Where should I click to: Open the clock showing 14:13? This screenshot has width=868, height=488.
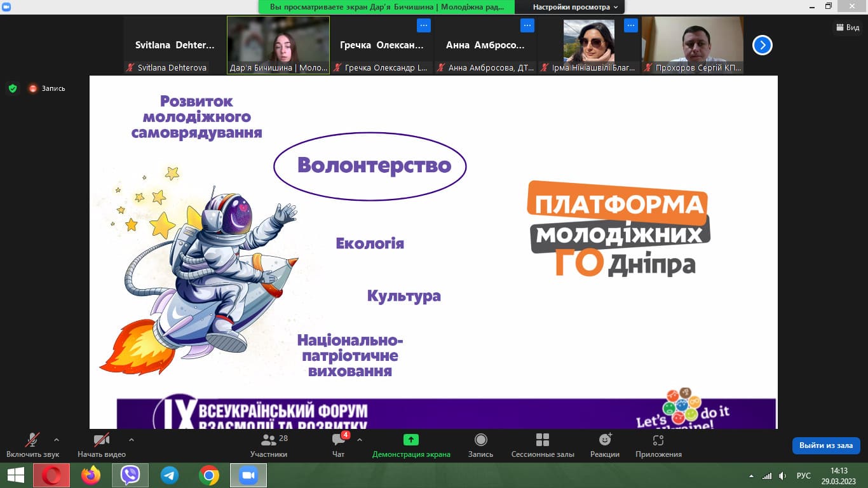point(839,475)
